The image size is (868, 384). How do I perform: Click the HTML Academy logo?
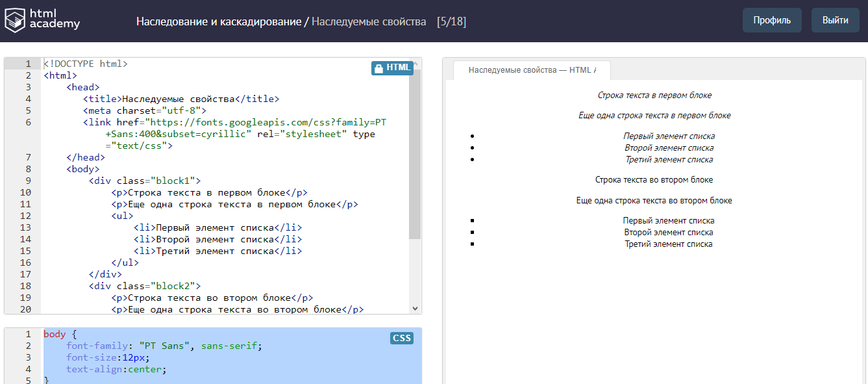tap(42, 20)
